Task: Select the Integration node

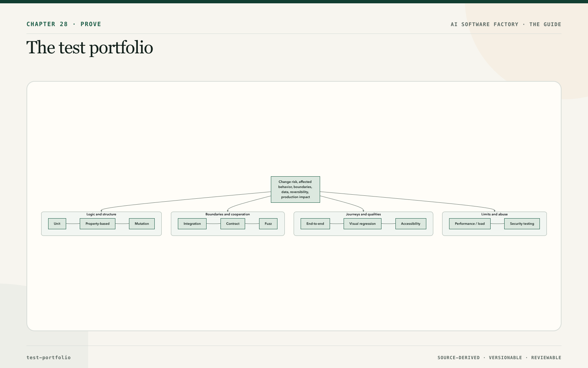Action: coord(192,224)
